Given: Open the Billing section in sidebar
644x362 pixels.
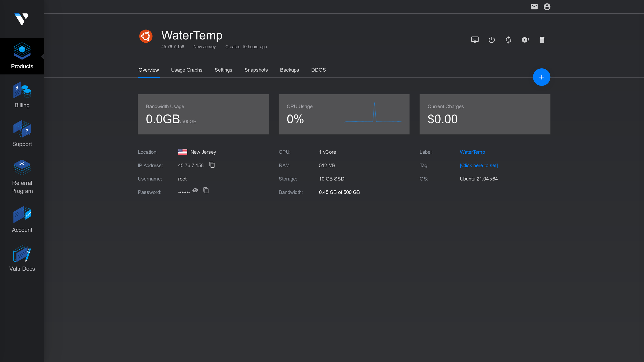Looking at the screenshot, I should click(x=22, y=95).
